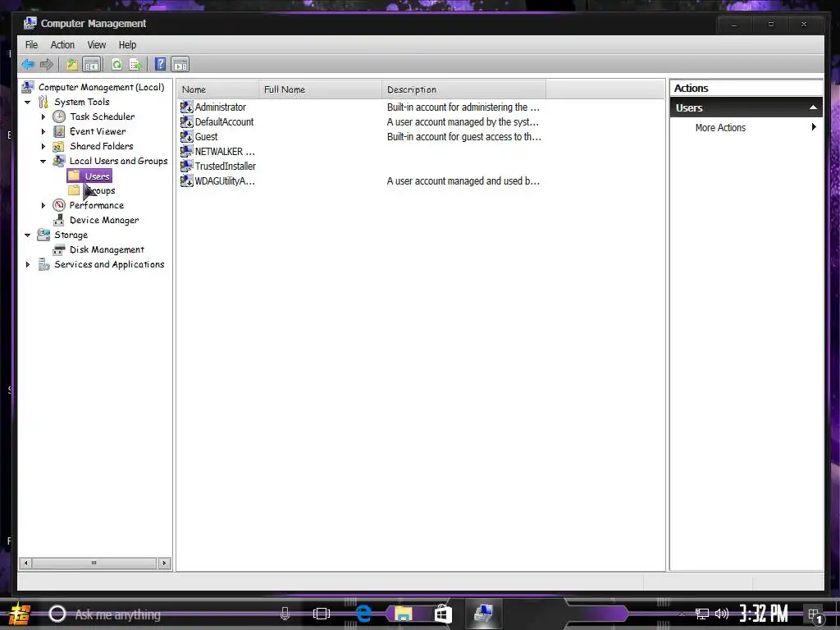Click the System Tools icon

43,102
